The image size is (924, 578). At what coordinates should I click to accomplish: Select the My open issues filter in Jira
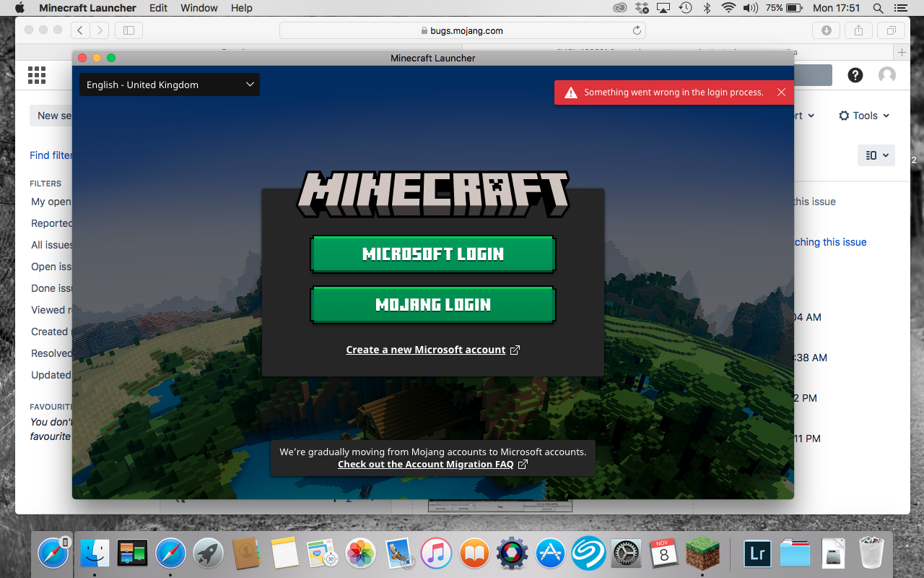coord(51,202)
